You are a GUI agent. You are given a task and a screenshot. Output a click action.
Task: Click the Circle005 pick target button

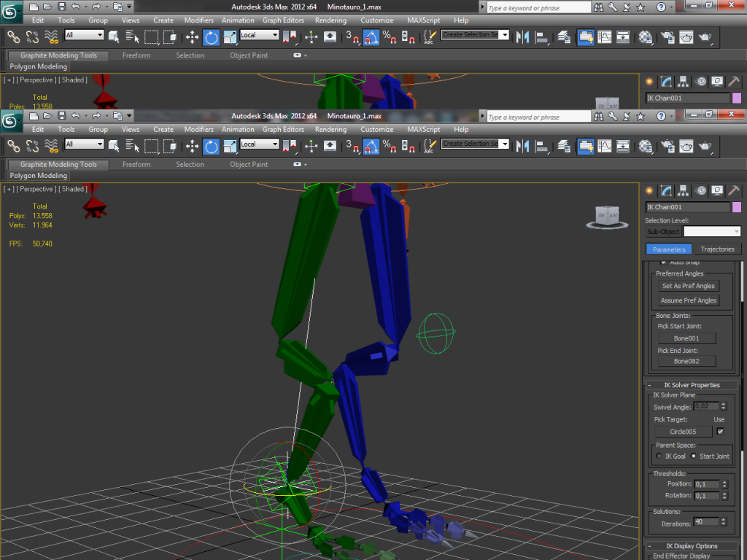coord(683,432)
